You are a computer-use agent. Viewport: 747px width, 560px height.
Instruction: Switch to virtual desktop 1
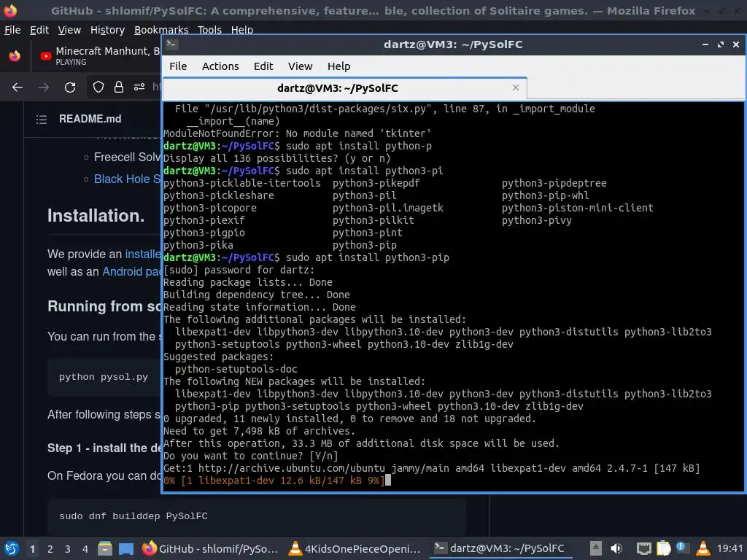pyautogui.click(x=32, y=549)
